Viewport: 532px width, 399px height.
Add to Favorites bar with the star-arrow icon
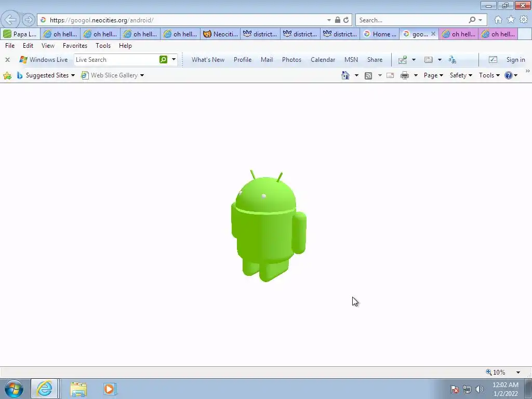[x=7, y=75]
